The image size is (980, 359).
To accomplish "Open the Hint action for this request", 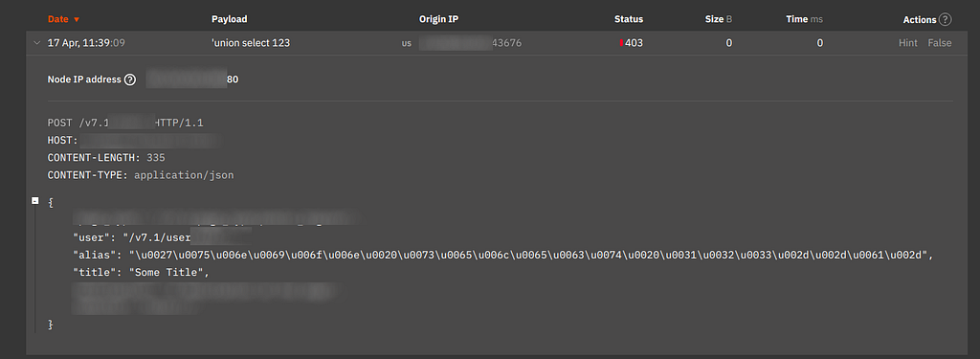I will click(x=908, y=43).
